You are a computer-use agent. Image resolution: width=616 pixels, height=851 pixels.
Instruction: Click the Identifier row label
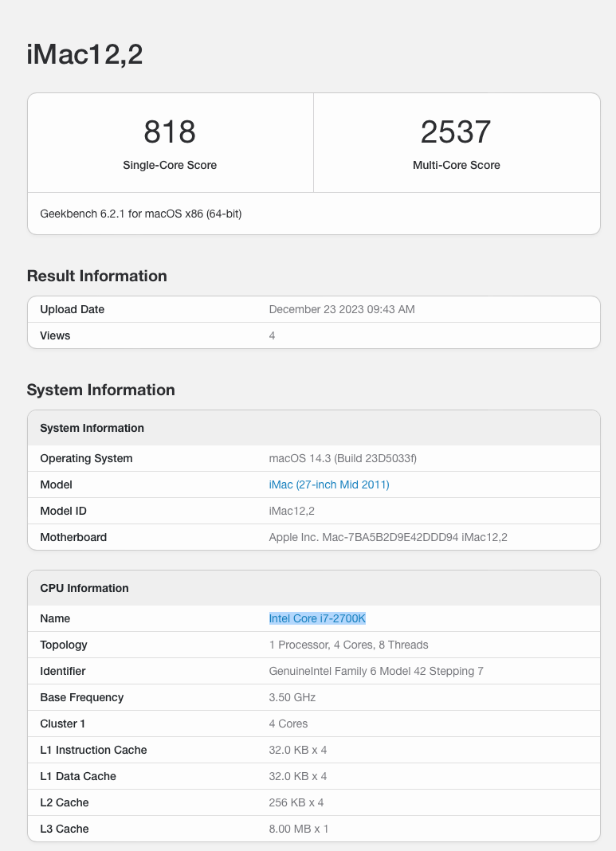[x=63, y=672]
